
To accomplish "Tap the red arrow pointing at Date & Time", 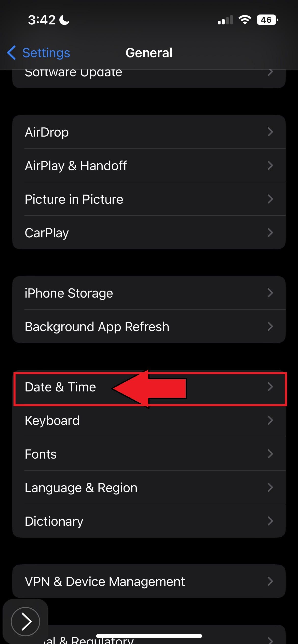I will [149, 387].
